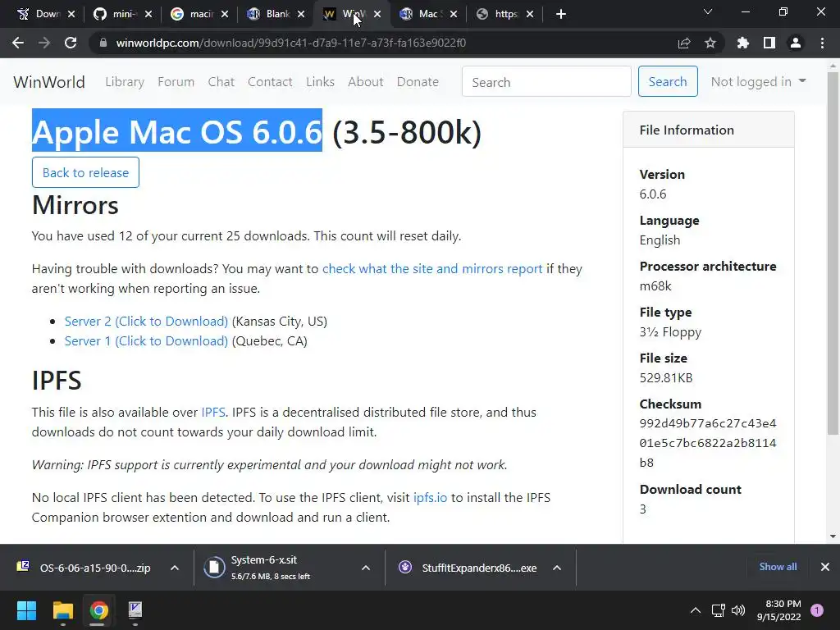Open WinWorld home logo link
Screen dimensions: 840x630
pos(49,82)
